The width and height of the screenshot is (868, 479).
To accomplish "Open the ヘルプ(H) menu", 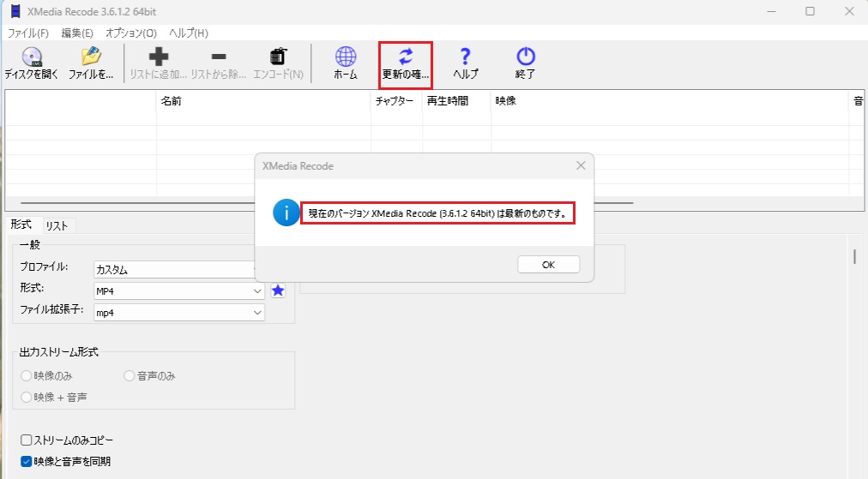I will 189,33.
